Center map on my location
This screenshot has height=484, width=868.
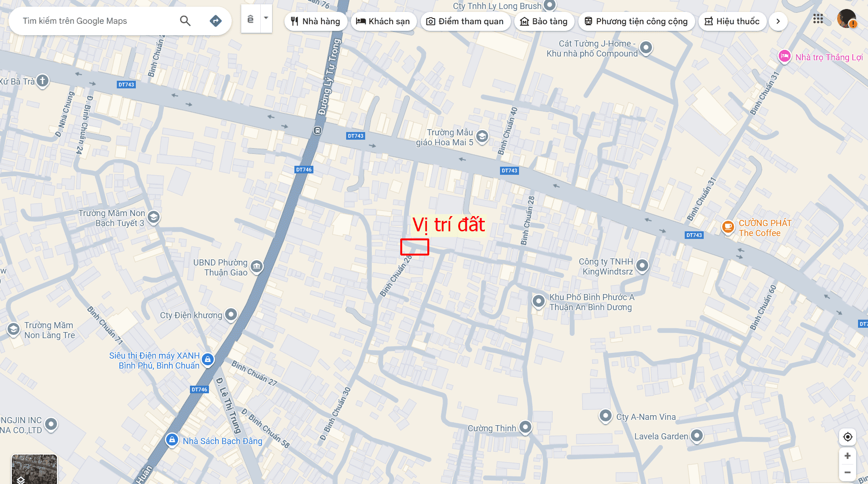(848, 437)
